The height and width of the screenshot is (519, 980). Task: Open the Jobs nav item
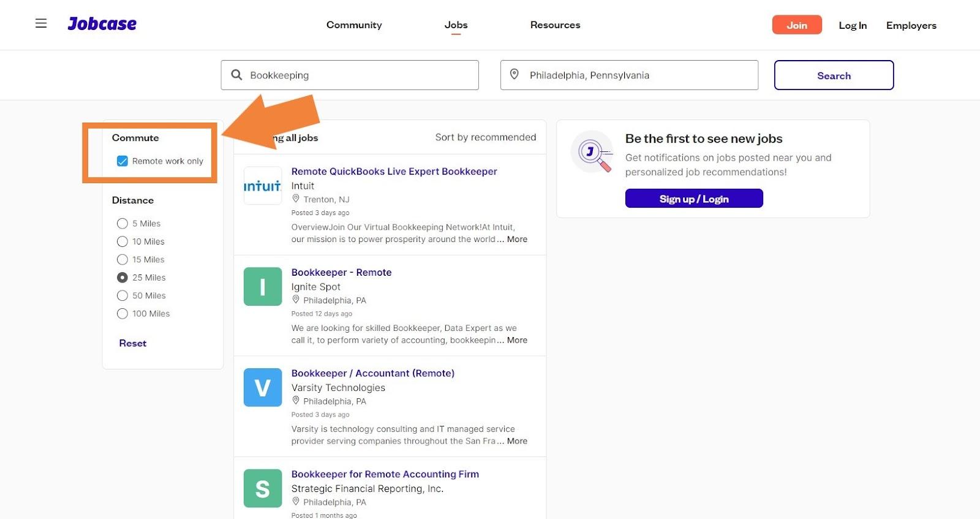[456, 25]
